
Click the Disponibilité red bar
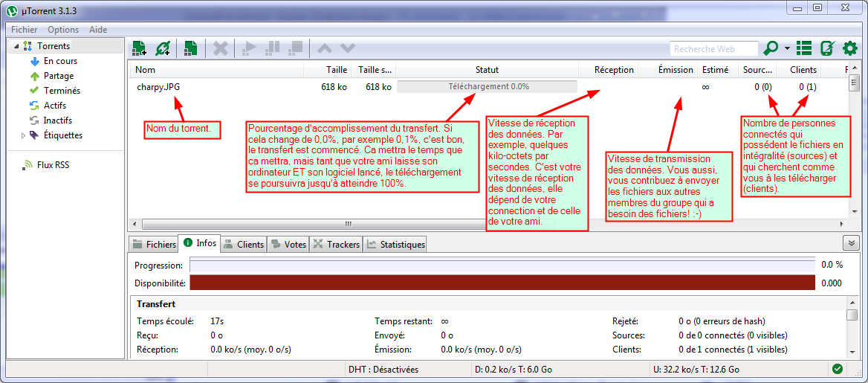click(x=502, y=283)
